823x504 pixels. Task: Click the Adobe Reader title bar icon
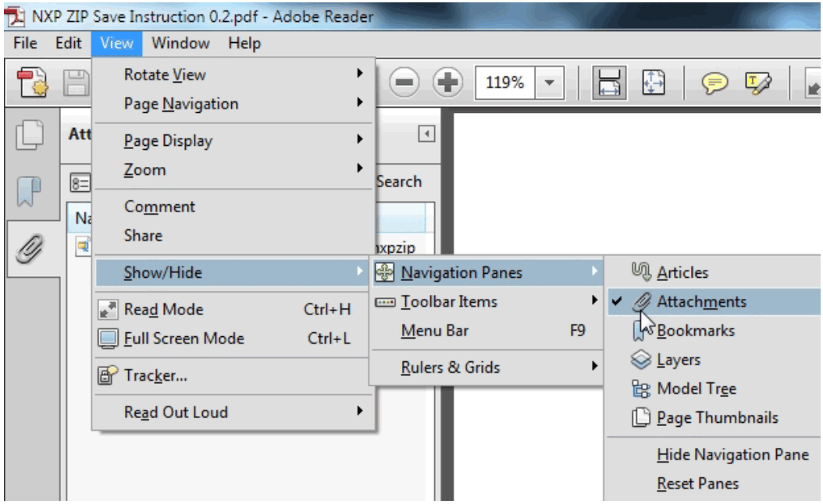(15, 17)
